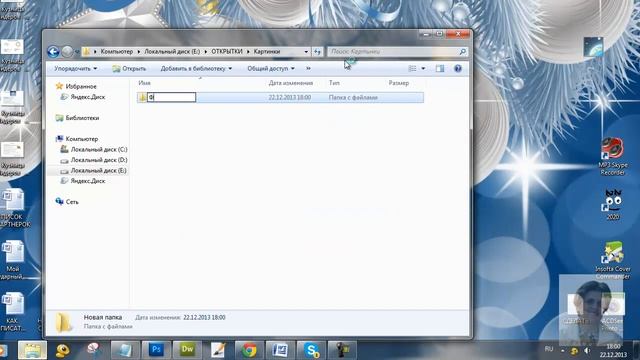Sort by the Размер column header
Image resolution: width=640 pixels, height=360 pixels.
click(398, 83)
